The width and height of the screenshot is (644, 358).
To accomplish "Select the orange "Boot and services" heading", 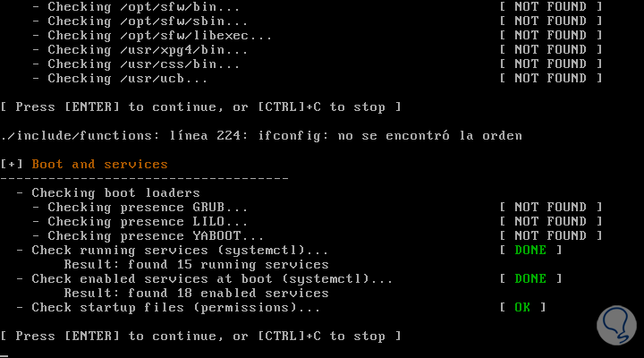I will (99, 164).
